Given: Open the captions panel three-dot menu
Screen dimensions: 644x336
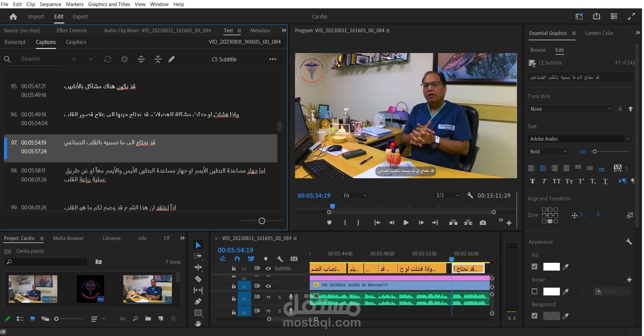Looking at the screenshot, I should coord(273,59).
